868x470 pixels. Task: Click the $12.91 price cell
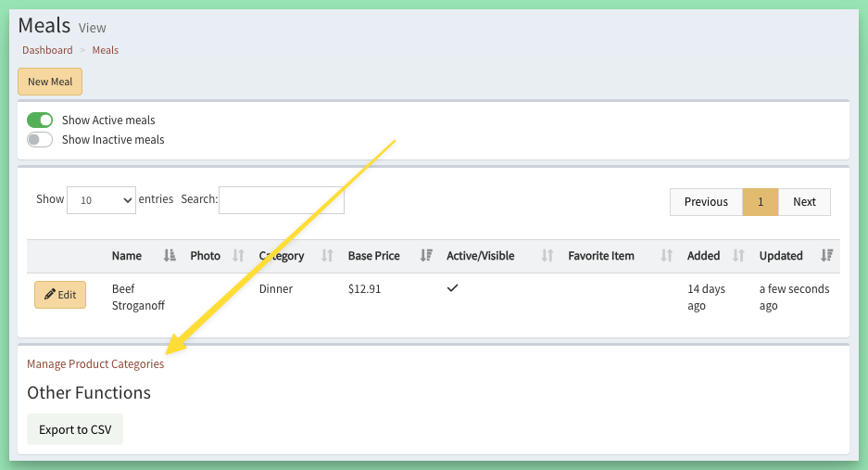364,288
